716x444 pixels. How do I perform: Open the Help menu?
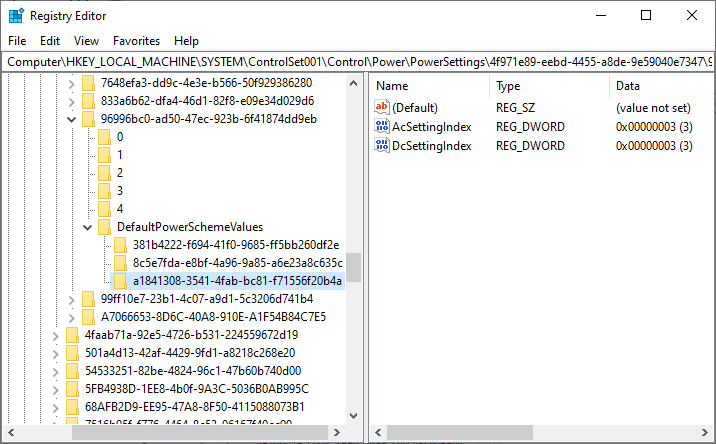186,41
